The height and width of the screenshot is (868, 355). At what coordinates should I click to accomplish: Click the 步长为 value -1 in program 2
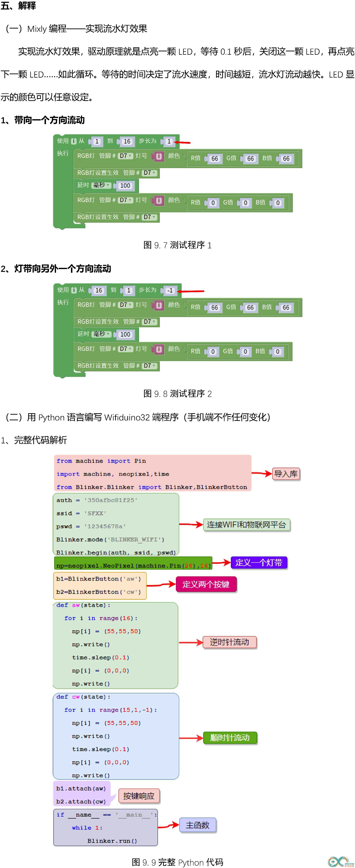tap(170, 291)
